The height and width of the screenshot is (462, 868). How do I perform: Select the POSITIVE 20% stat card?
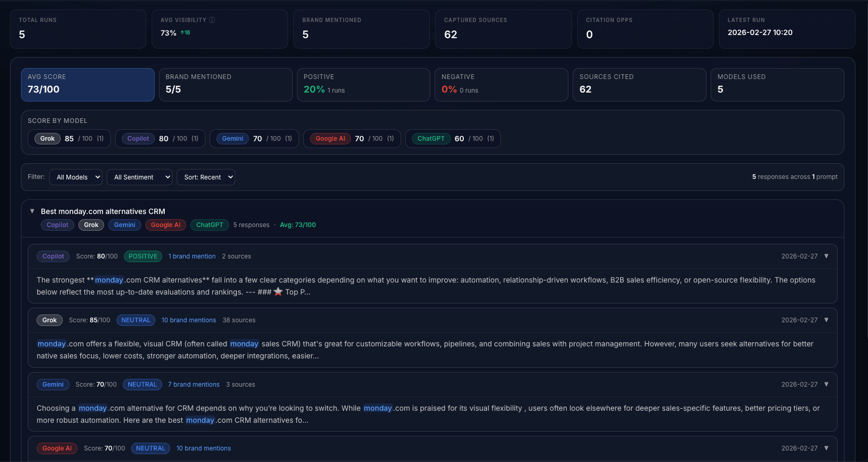pyautogui.click(x=363, y=84)
